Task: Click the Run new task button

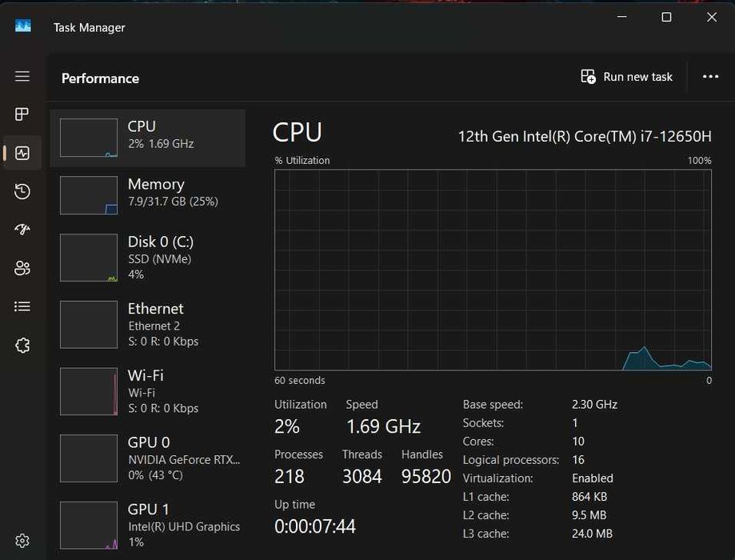Action: tap(627, 77)
